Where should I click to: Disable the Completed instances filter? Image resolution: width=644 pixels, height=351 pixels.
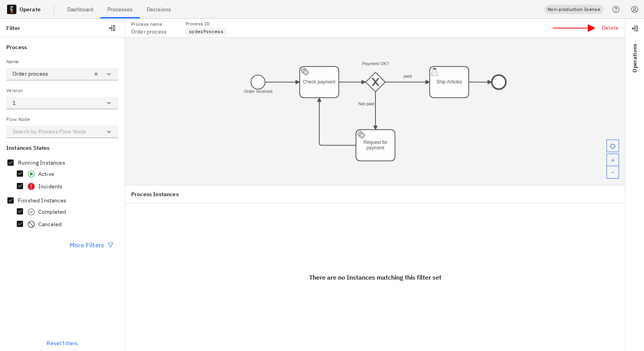20,212
